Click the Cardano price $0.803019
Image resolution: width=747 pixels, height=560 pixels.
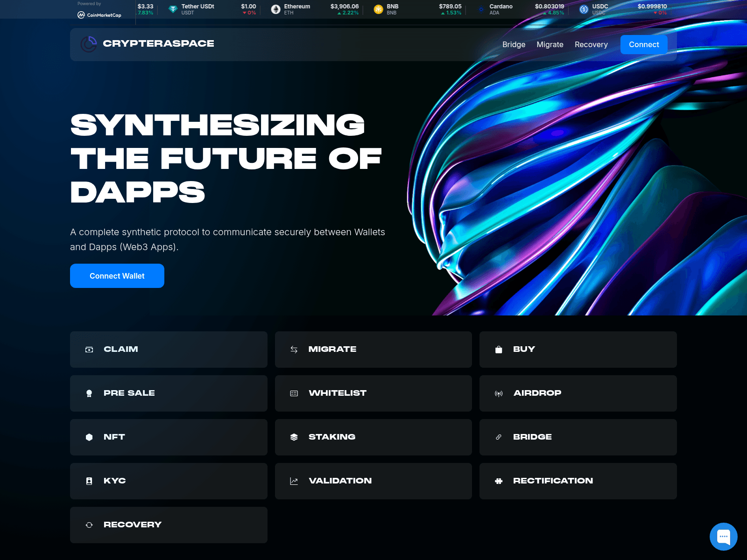[550, 7]
